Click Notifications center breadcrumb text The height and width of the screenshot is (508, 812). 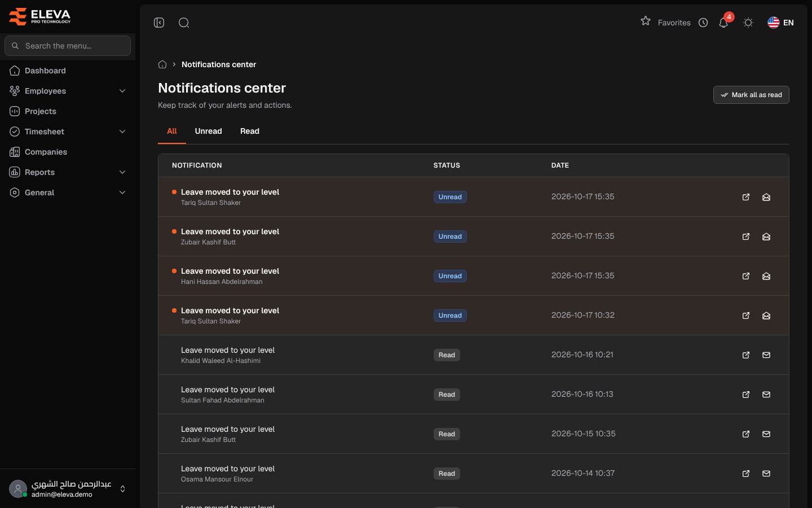click(x=219, y=64)
